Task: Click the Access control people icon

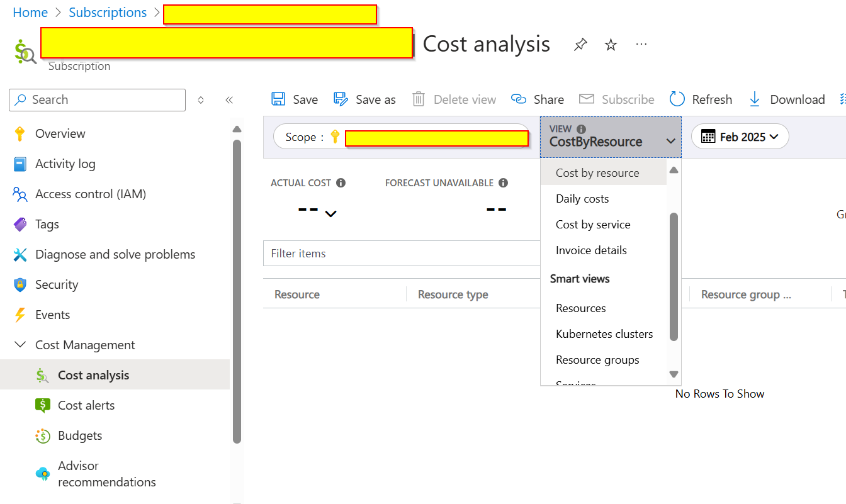Action: pos(20,194)
